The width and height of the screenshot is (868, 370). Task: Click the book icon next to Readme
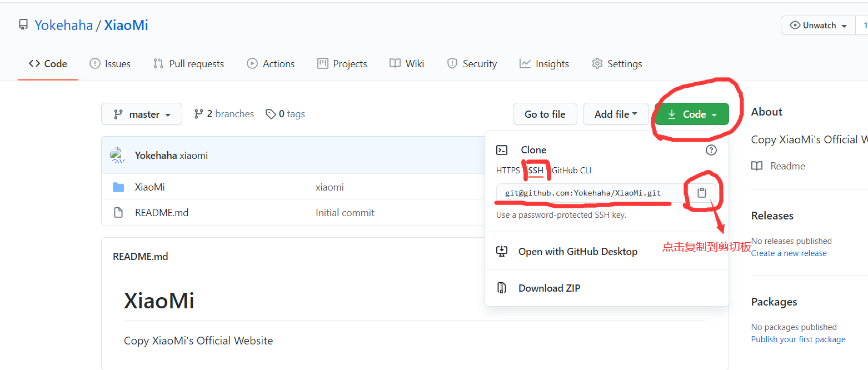click(757, 166)
